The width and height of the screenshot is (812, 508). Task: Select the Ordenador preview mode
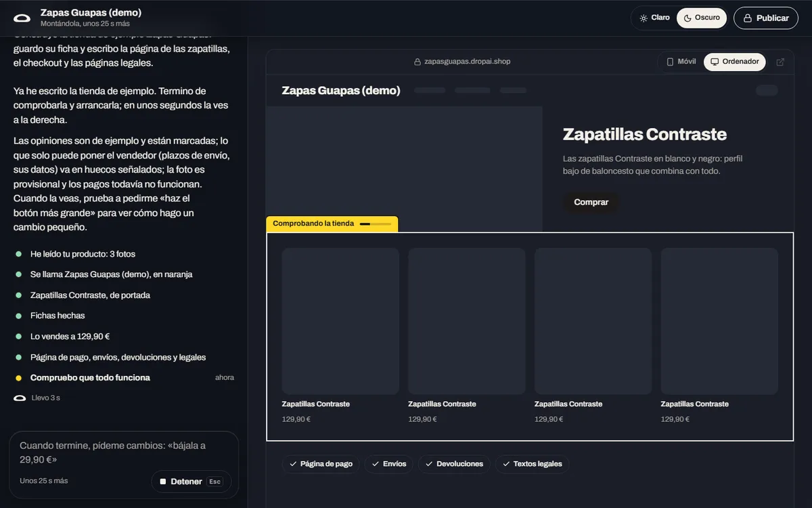coord(735,62)
